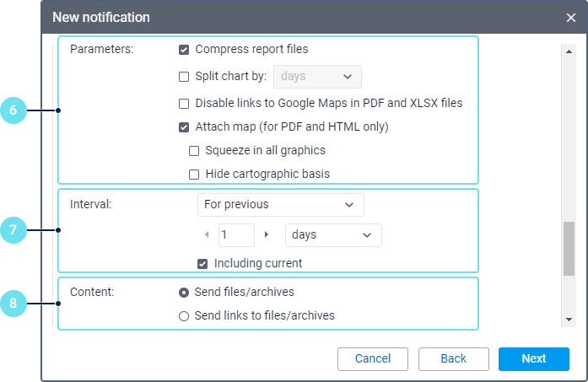Check Disable links to Google Maps option
The width and height of the screenshot is (588, 382).
[184, 104]
